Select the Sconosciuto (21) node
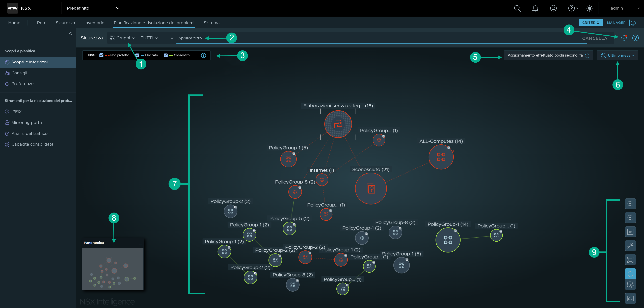This screenshot has width=644, height=308. tap(371, 189)
